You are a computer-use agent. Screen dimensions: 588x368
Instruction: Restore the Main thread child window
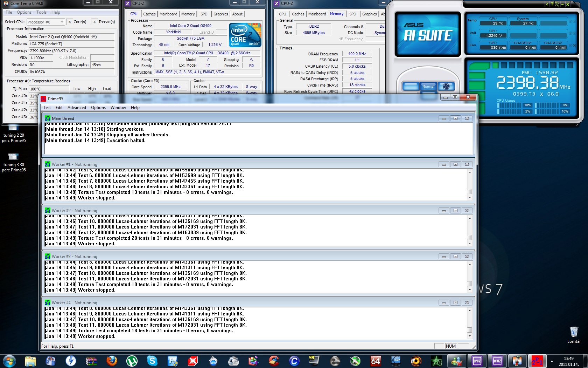[x=455, y=118]
